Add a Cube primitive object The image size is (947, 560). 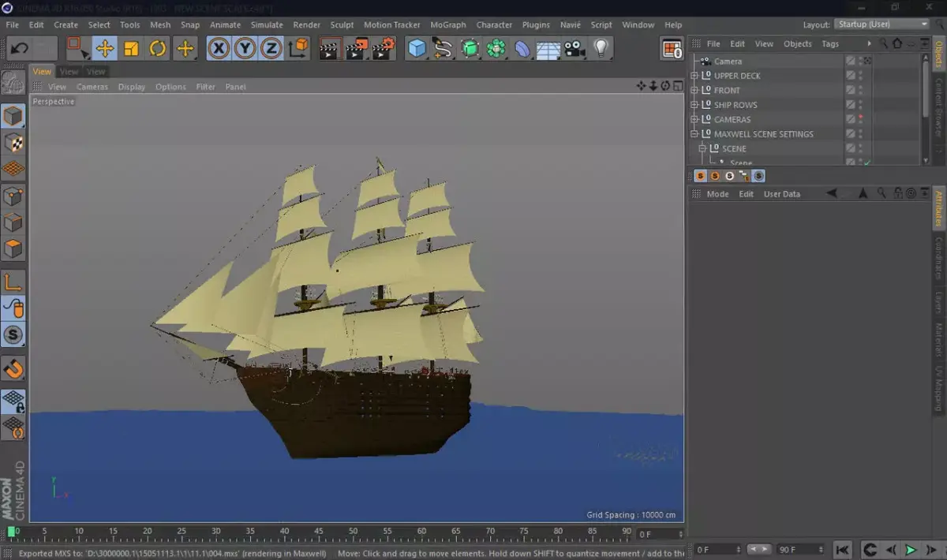point(417,49)
